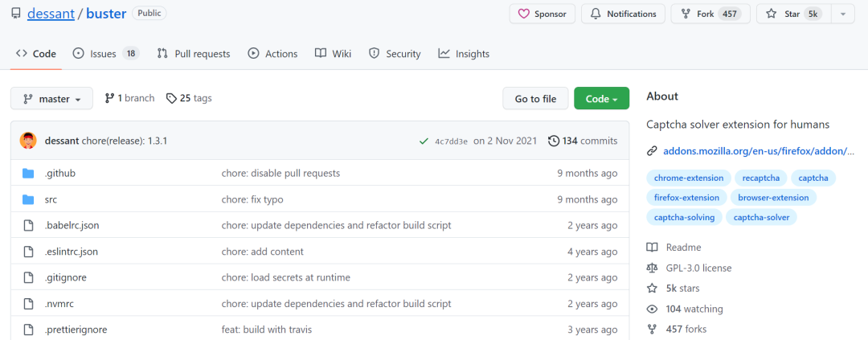Click the Sponsor button
868x340 pixels.
[x=542, y=14]
